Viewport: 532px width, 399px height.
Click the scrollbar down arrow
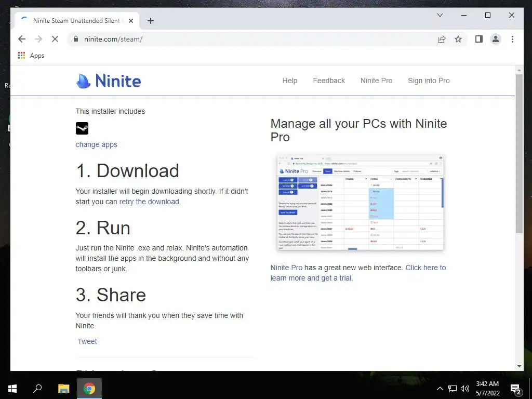(x=519, y=366)
